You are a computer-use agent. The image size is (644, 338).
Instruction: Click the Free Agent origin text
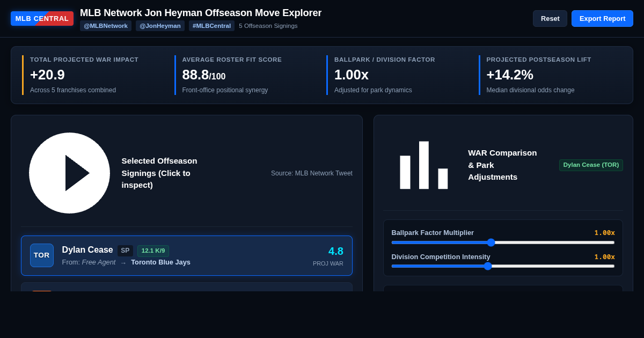coord(99,262)
